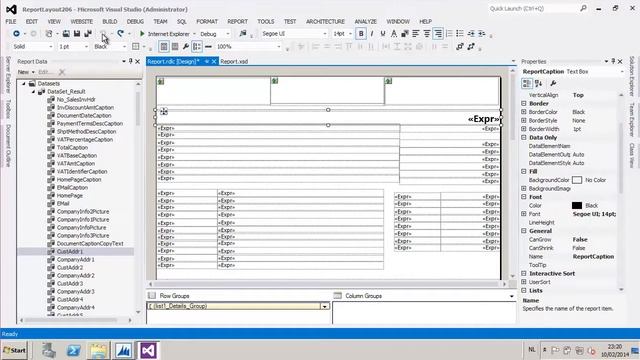The height and width of the screenshot is (360, 640).
Task: Collapse the Font property category
Action: pos(524,197)
